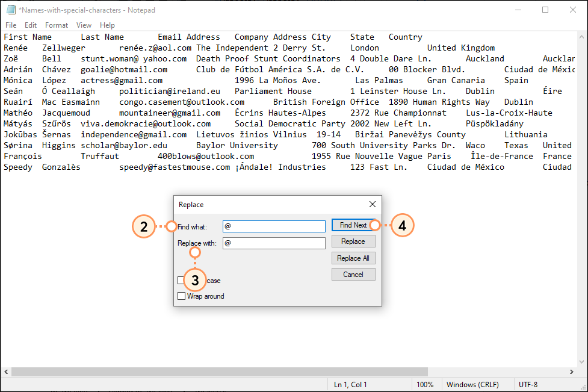Click the surname 'Zellweger'
Image resolution: width=588 pixels, height=392 pixels.
64,48
